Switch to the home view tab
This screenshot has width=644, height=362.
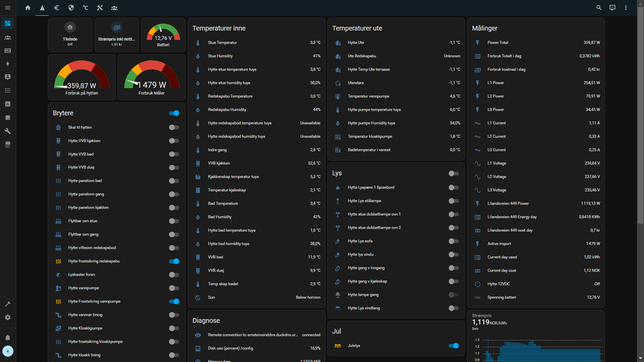point(28,8)
